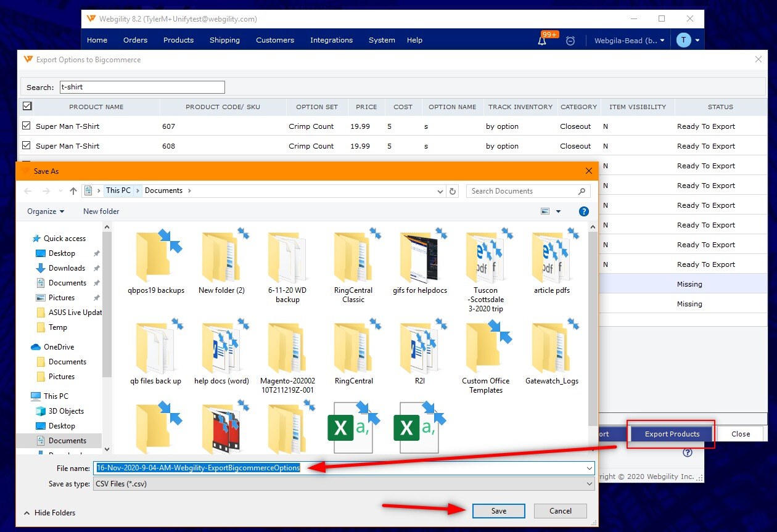Click the Search field containing t-shirt
777x532 pixels.
coord(142,87)
